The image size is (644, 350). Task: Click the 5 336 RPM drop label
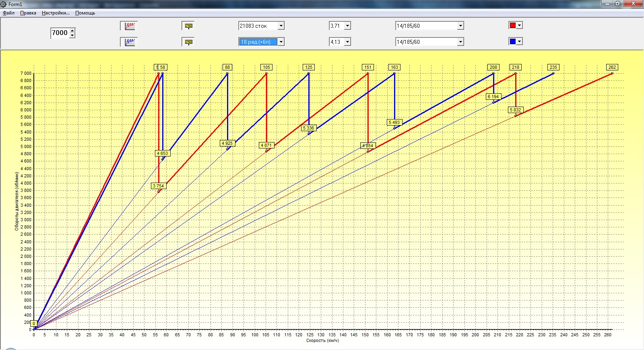[x=309, y=128]
